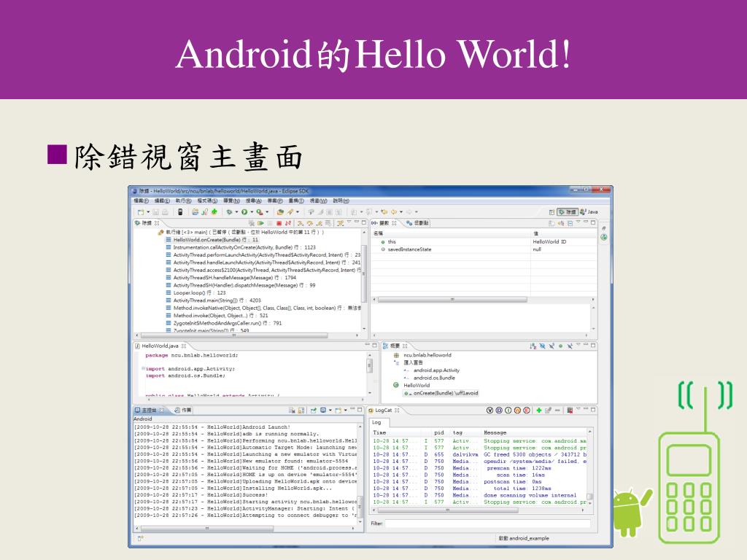Open the 編輯(E) menu

tap(163, 201)
